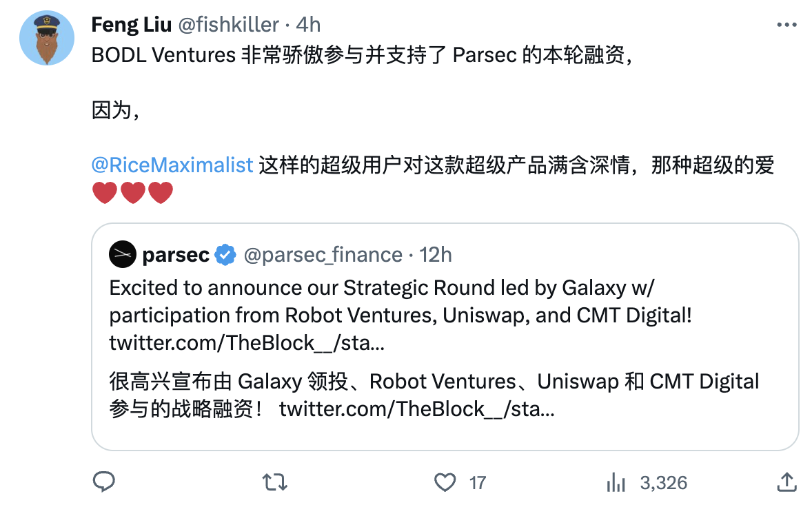The height and width of the screenshot is (507, 812).
Task: Click the 17 likes count
Action: coord(478,483)
